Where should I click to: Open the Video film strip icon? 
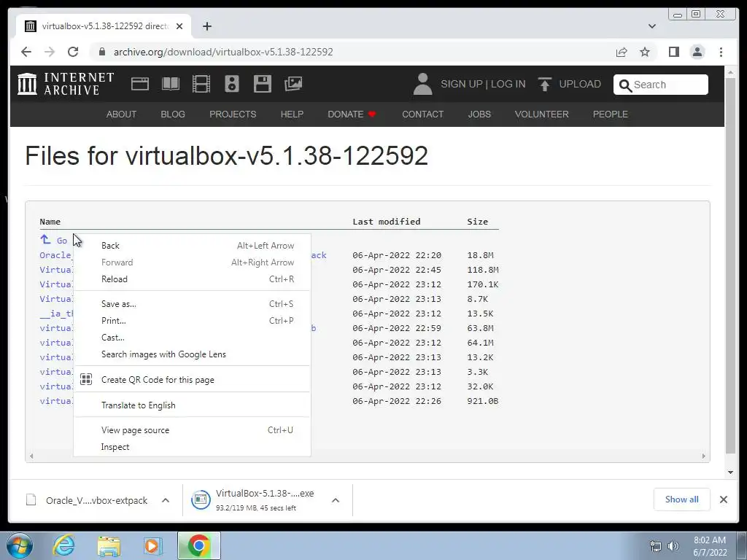click(201, 84)
